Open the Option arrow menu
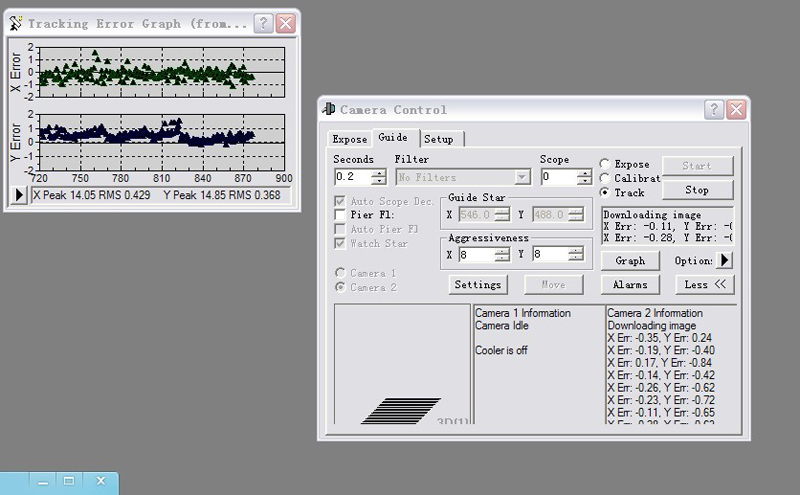Image resolution: width=800 pixels, height=495 pixels. 724,260
